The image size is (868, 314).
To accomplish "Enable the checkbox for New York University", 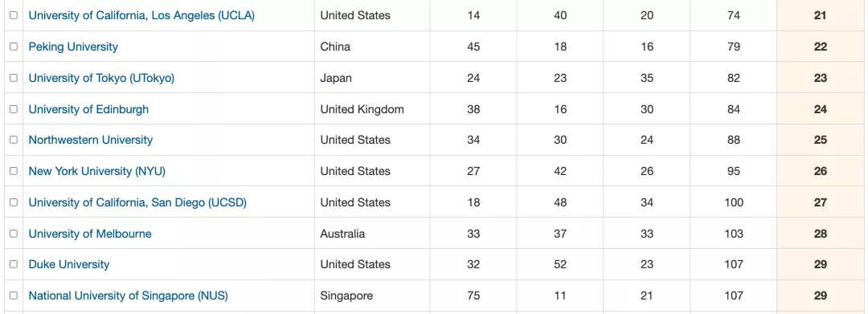I will click(14, 171).
